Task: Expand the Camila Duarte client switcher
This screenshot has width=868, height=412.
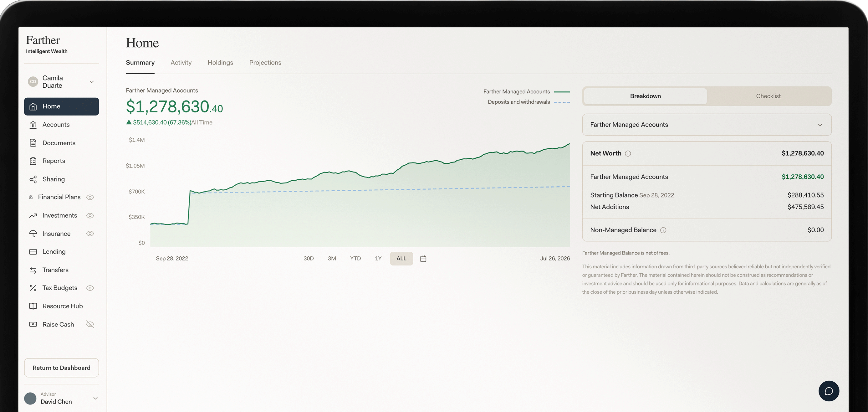Action: click(x=61, y=82)
